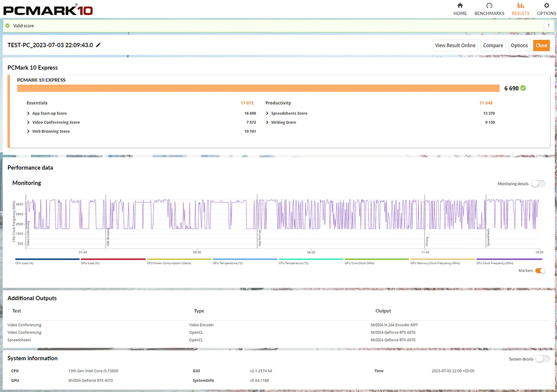Enable the System details switch
The image size is (557, 392).
point(543,359)
